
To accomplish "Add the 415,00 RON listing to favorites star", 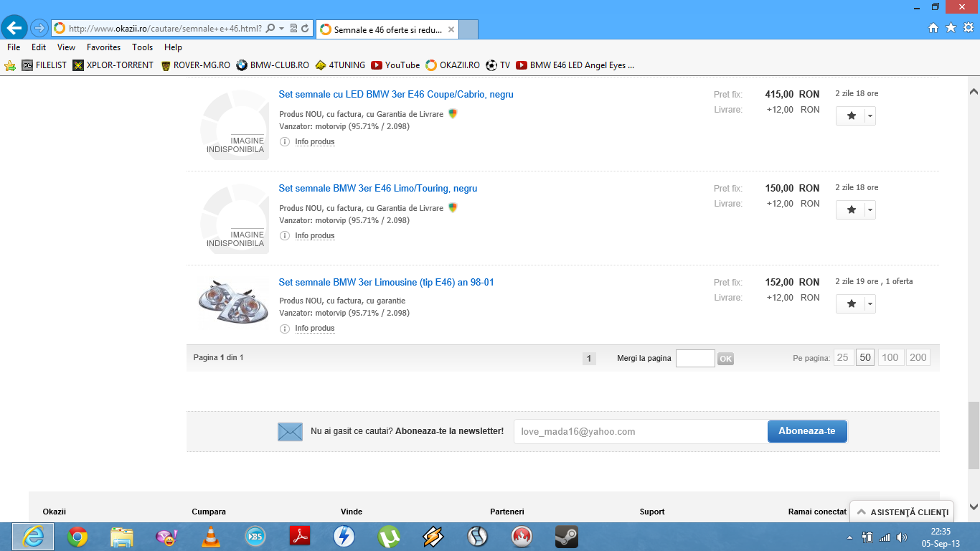I will [851, 116].
